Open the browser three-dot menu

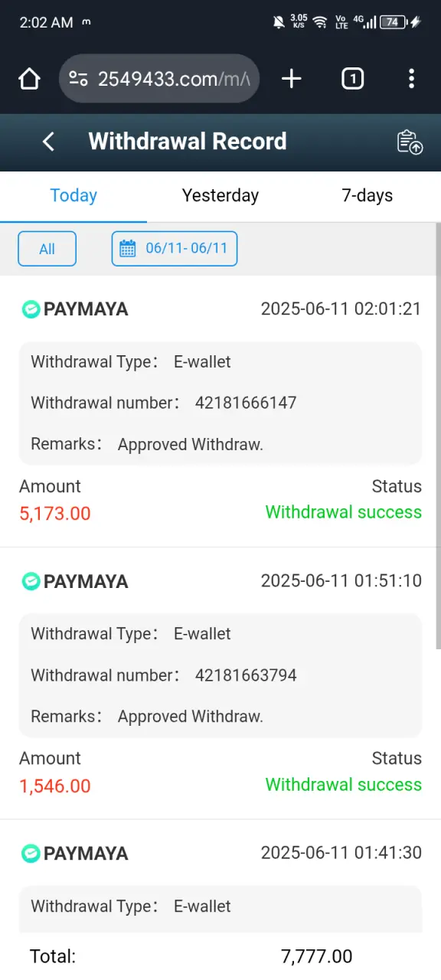click(411, 79)
